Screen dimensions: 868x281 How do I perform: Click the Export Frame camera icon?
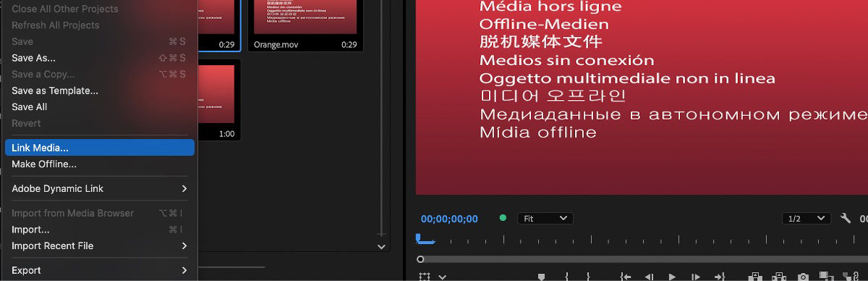[802, 277]
